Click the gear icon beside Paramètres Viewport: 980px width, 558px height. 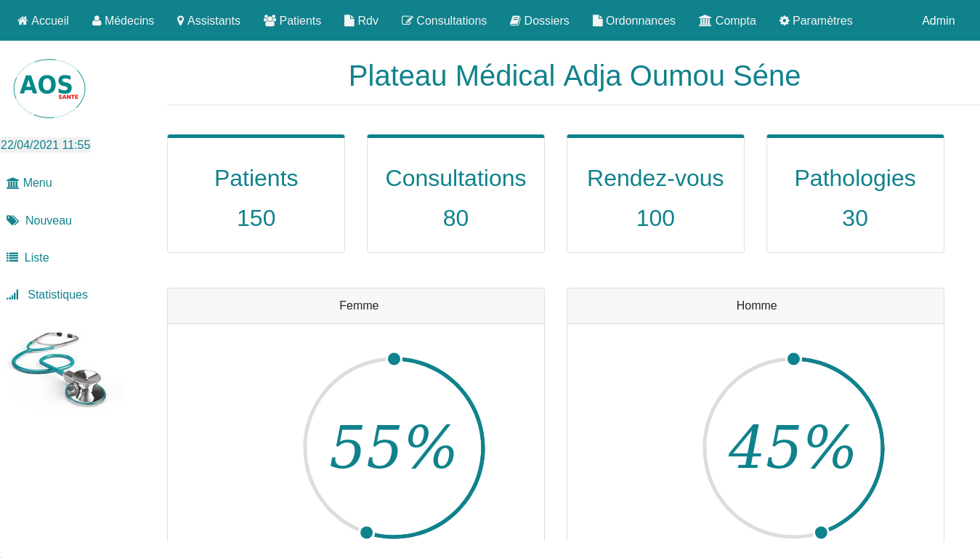784,21
